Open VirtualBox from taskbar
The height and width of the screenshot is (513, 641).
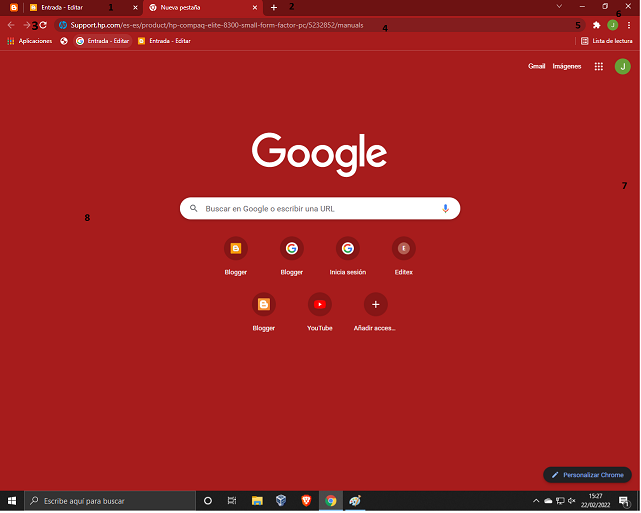(281, 501)
